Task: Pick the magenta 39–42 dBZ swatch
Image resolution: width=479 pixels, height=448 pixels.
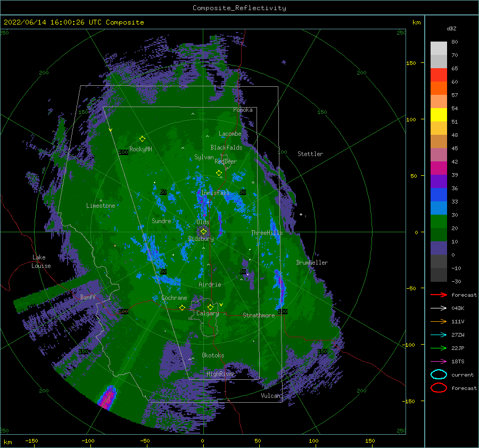Action: pos(439,168)
